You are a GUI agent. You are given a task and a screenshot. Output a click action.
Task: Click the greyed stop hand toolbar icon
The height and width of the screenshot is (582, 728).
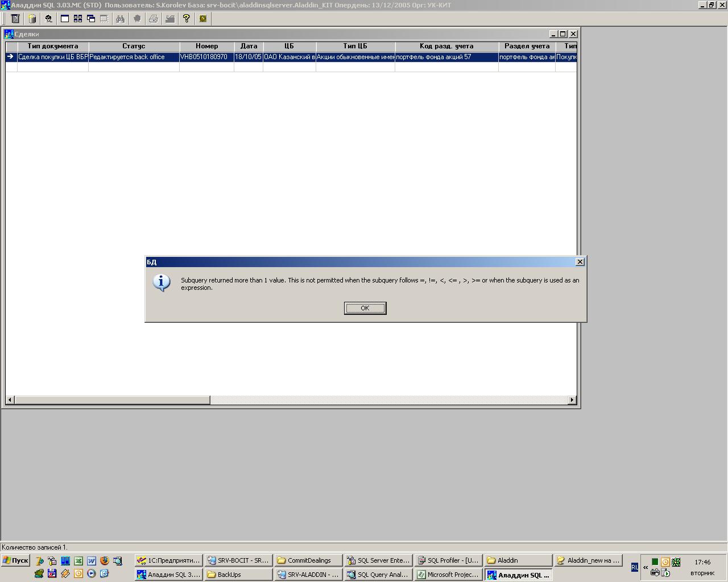click(136, 19)
